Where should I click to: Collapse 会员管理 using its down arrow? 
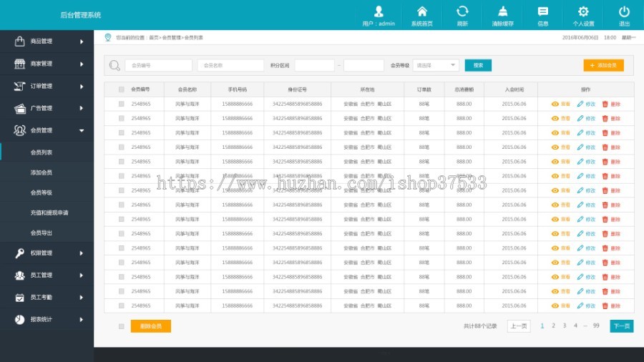(x=82, y=130)
